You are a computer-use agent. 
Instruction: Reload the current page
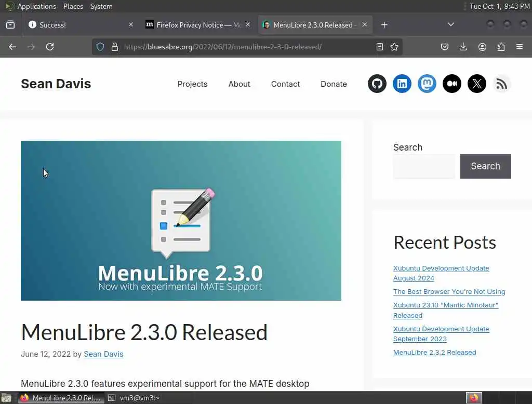[50, 47]
